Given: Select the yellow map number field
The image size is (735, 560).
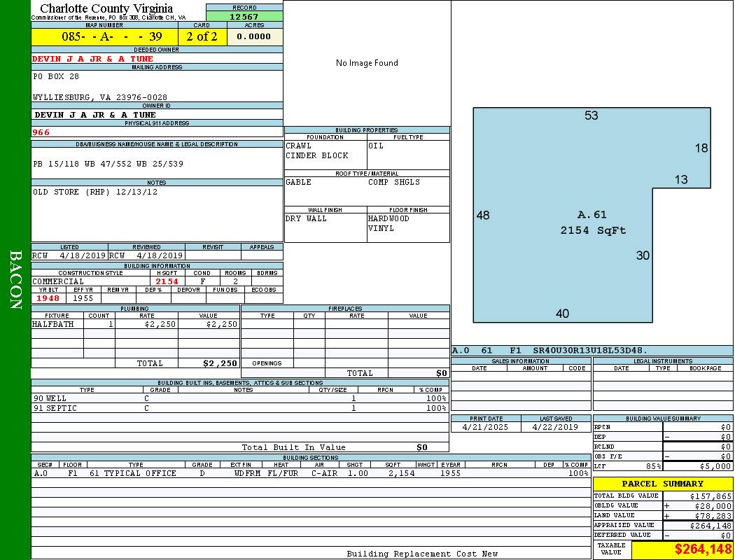Looking at the screenshot, I should click(x=104, y=36).
